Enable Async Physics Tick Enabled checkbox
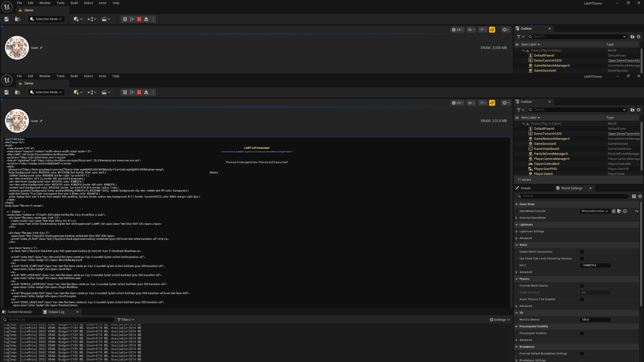 (582, 299)
